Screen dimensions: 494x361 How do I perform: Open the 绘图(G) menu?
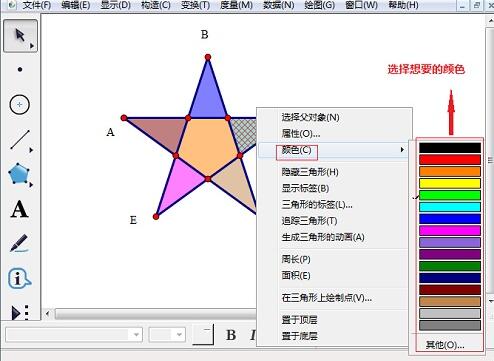[319, 5]
